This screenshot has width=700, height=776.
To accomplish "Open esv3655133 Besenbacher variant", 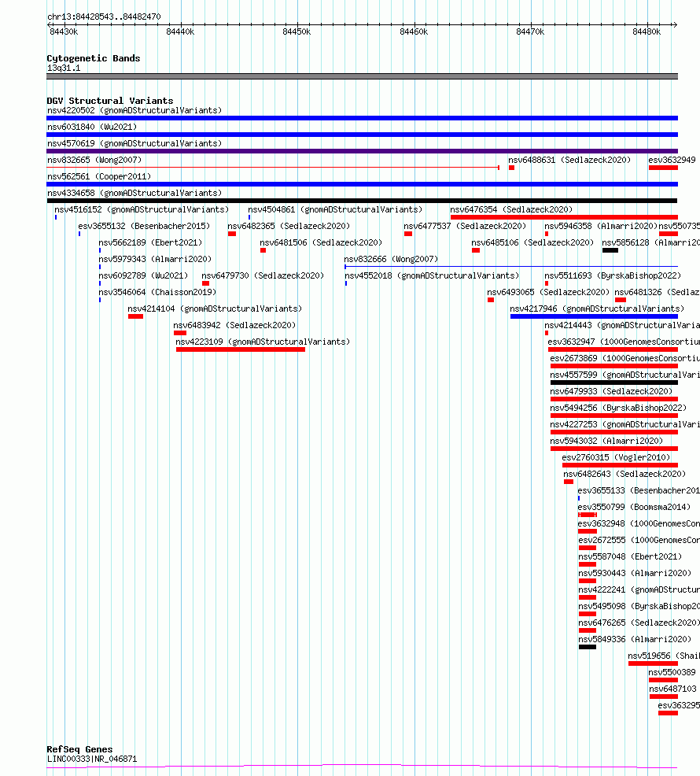I will 639,490.
